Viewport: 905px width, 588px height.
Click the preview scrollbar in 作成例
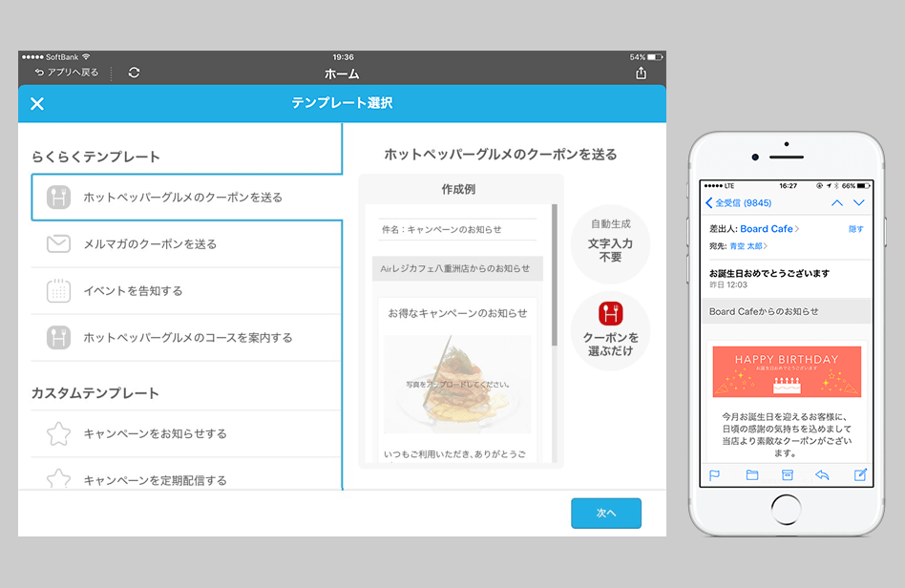[555, 275]
